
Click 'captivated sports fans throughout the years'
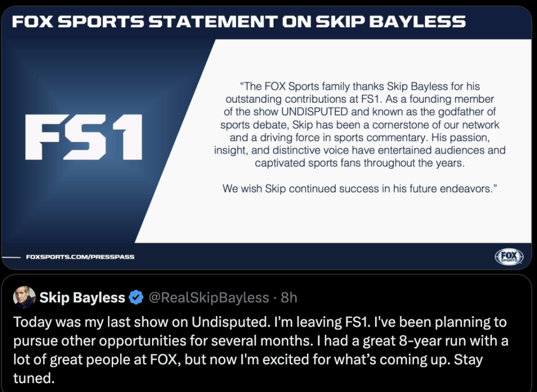359,163
